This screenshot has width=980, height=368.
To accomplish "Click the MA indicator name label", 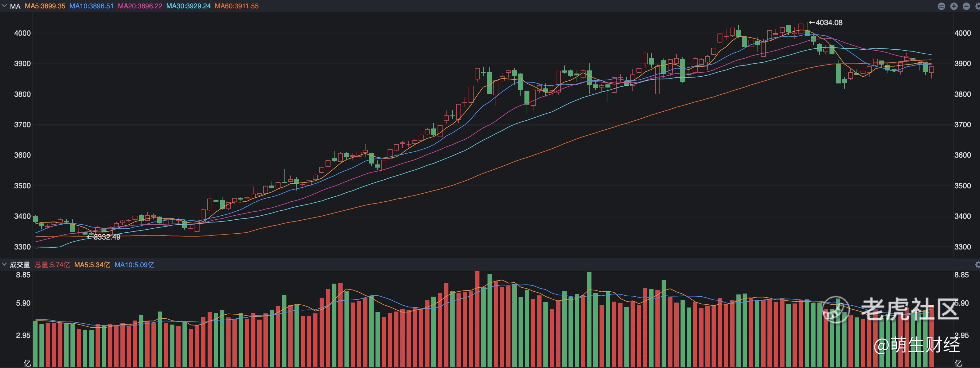I will tap(15, 7).
